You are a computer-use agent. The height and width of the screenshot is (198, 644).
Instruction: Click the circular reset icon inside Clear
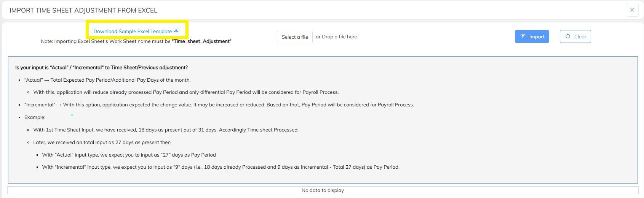coord(567,36)
